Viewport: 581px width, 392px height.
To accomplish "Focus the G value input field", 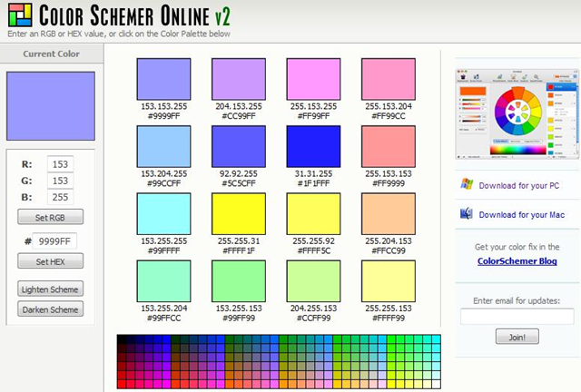I will 60,181.
